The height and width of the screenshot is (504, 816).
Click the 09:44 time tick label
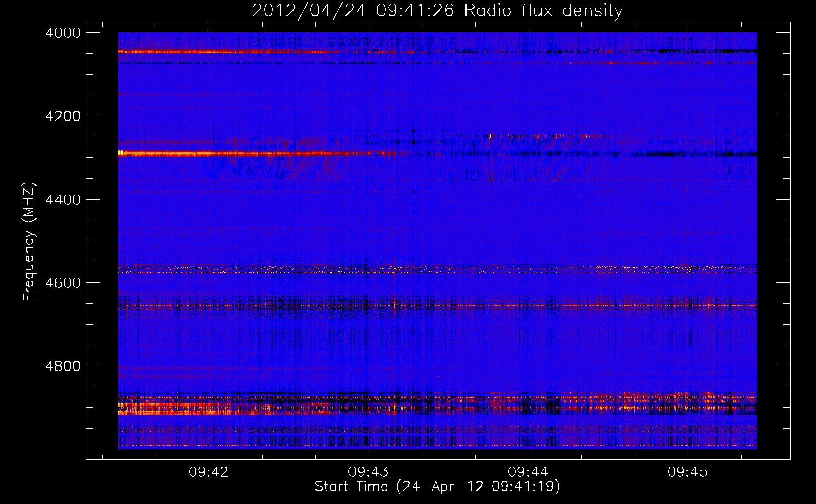coord(528,472)
